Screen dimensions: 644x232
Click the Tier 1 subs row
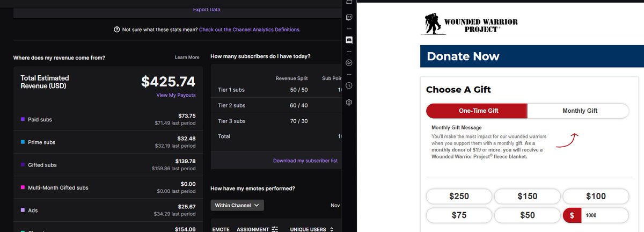click(x=276, y=90)
